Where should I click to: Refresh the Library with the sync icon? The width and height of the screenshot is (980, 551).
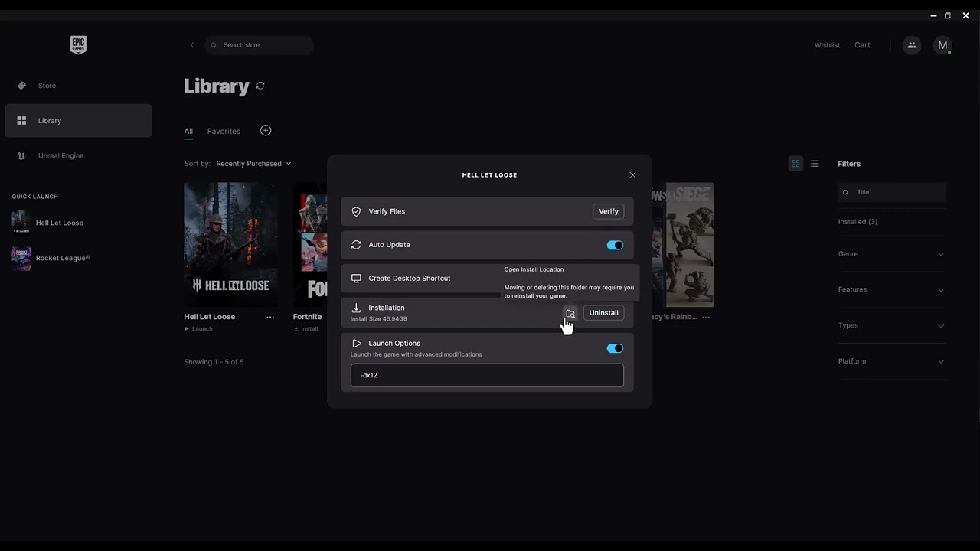(260, 86)
